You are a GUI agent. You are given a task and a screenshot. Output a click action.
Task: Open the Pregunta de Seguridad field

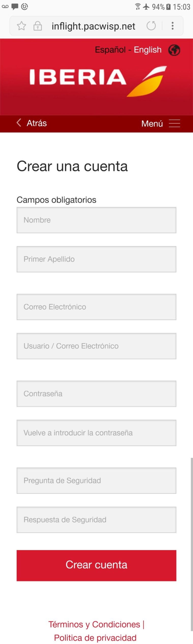[96, 480]
